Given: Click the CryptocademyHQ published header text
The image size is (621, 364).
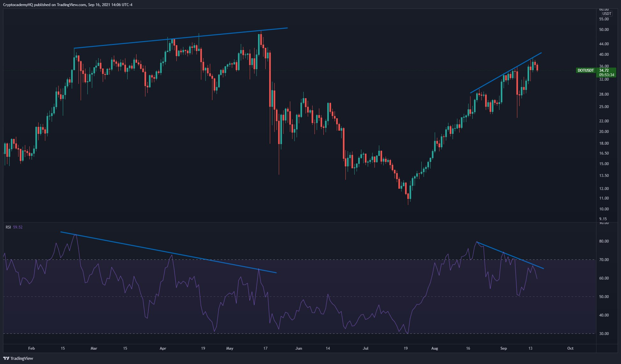Looking at the screenshot, I should point(67,4).
